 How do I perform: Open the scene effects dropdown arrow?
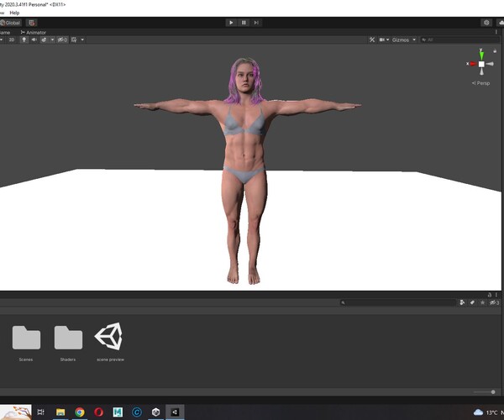click(x=52, y=39)
